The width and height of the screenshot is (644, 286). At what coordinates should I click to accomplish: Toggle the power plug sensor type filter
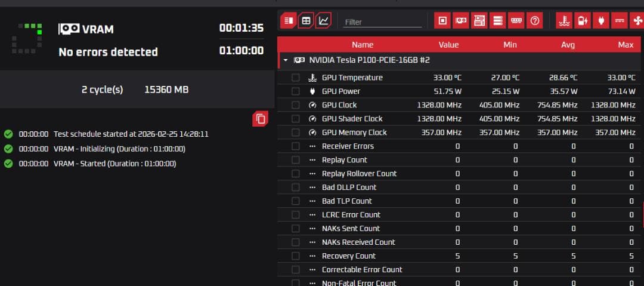(601, 20)
